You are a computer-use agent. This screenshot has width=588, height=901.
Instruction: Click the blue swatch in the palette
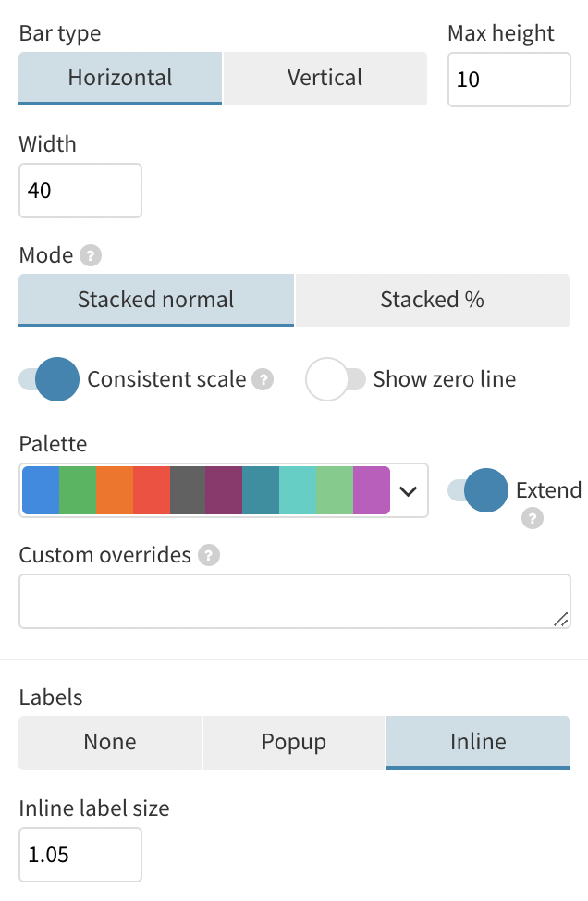click(40, 490)
